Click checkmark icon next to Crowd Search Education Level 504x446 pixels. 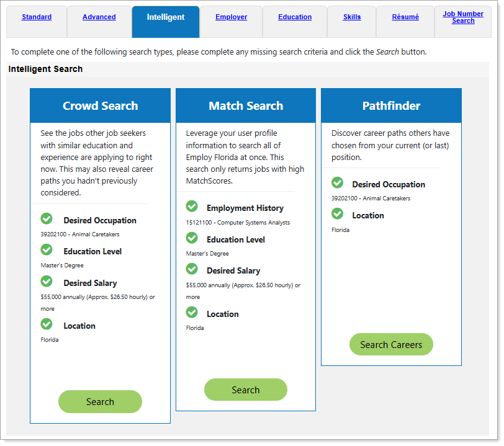(x=47, y=250)
